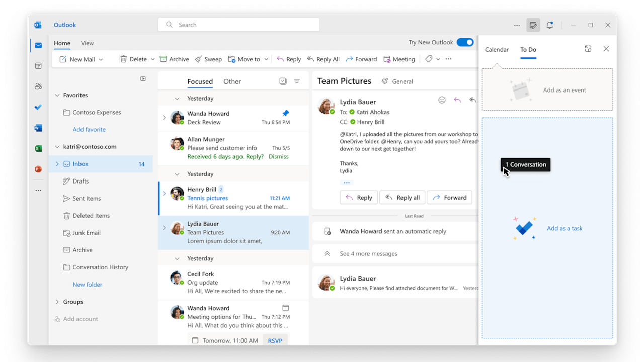Open the My Day notes icon in title bar
Viewport: 644px width, 362px height.
(533, 25)
